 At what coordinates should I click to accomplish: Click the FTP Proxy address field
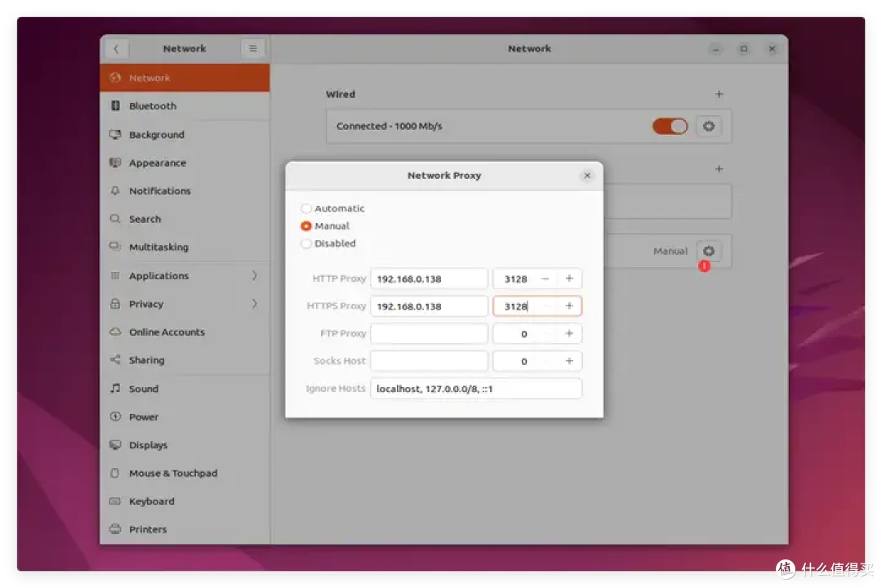click(x=430, y=334)
